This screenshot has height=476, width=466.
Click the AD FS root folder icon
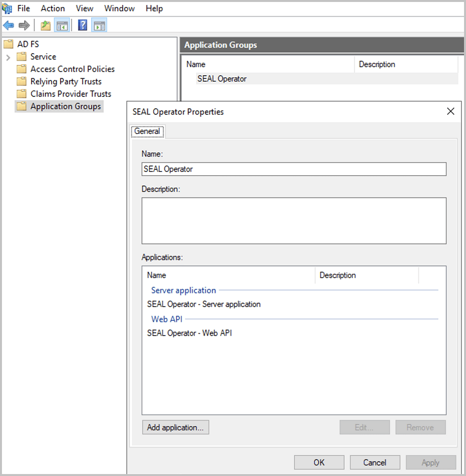tap(8, 44)
